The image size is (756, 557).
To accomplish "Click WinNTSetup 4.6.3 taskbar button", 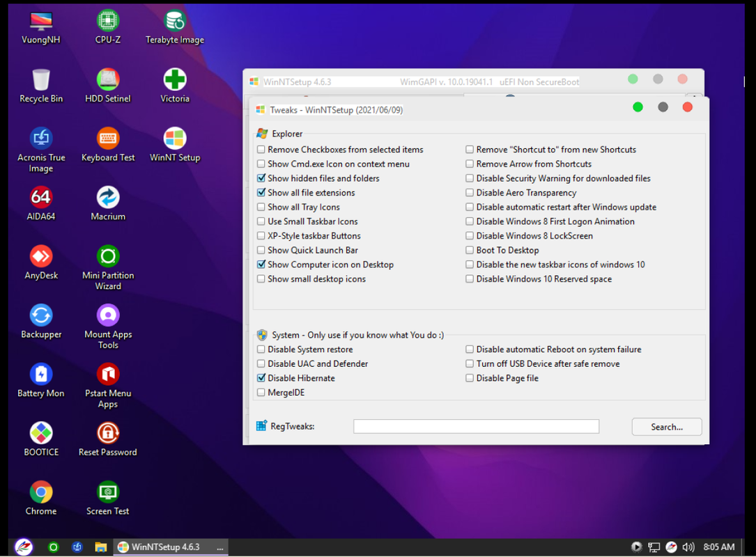I will click(170, 547).
